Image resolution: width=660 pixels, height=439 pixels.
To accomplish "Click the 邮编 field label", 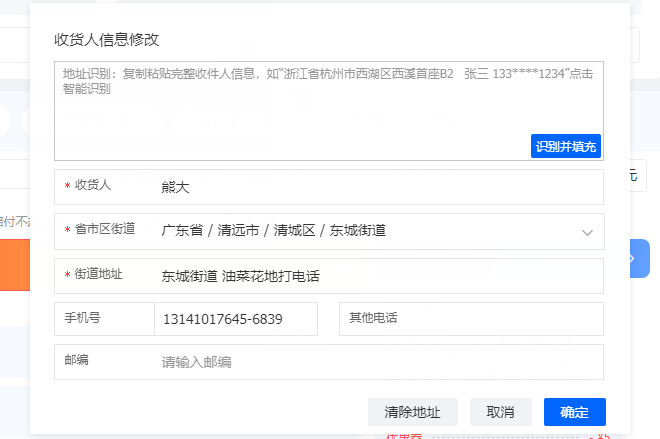I will click(x=76, y=360).
